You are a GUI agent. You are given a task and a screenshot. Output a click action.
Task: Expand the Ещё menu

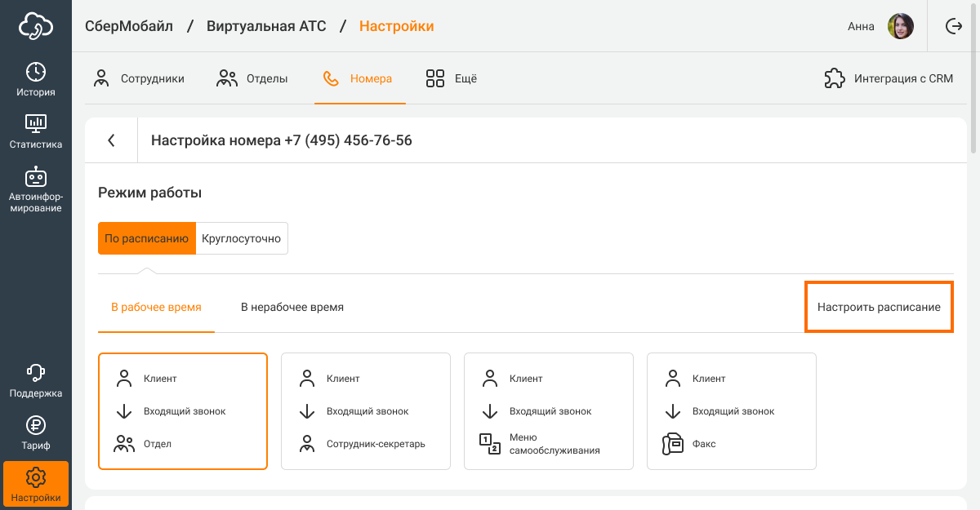point(452,79)
